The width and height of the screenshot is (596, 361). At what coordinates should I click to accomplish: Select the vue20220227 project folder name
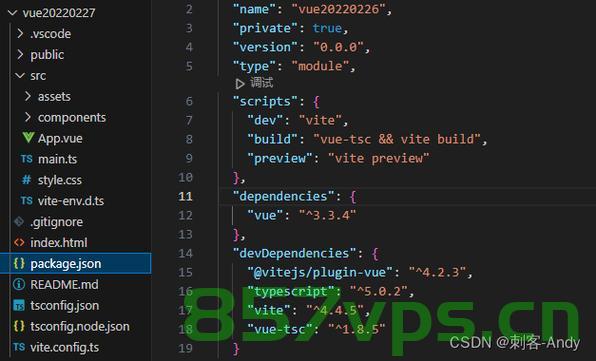tap(59, 13)
